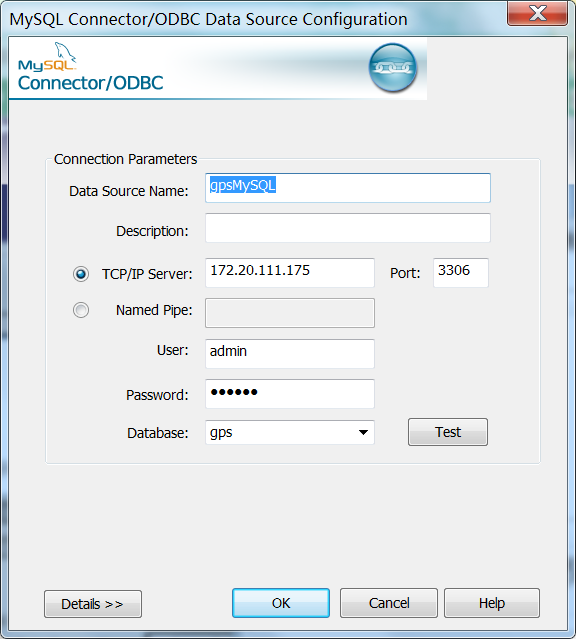Click the User name field

(290, 354)
